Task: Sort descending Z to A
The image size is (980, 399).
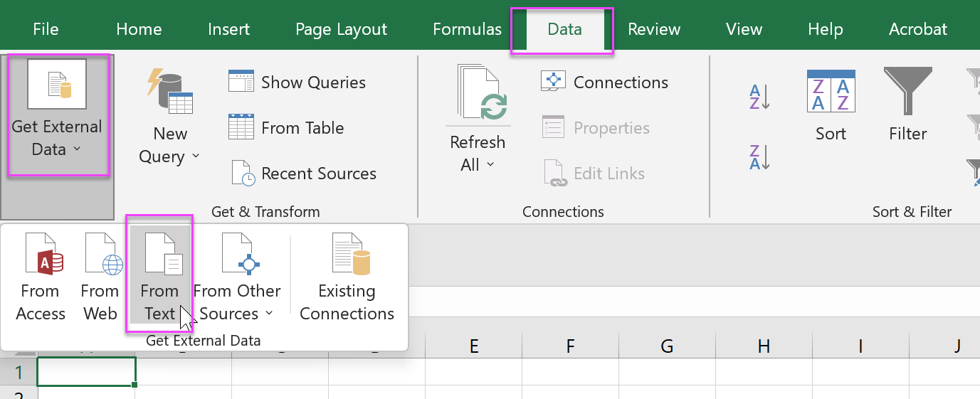Action: coord(759,156)
